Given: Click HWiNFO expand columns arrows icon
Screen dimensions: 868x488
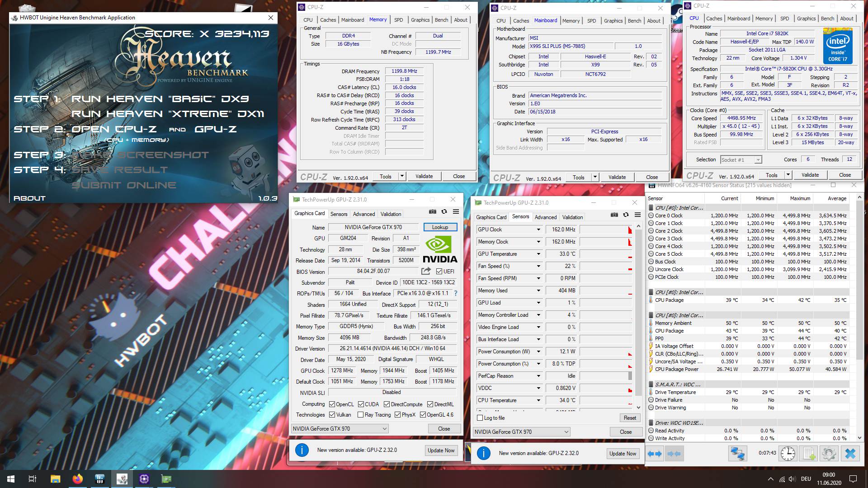Looking at the screenshot, I should 655,453.
